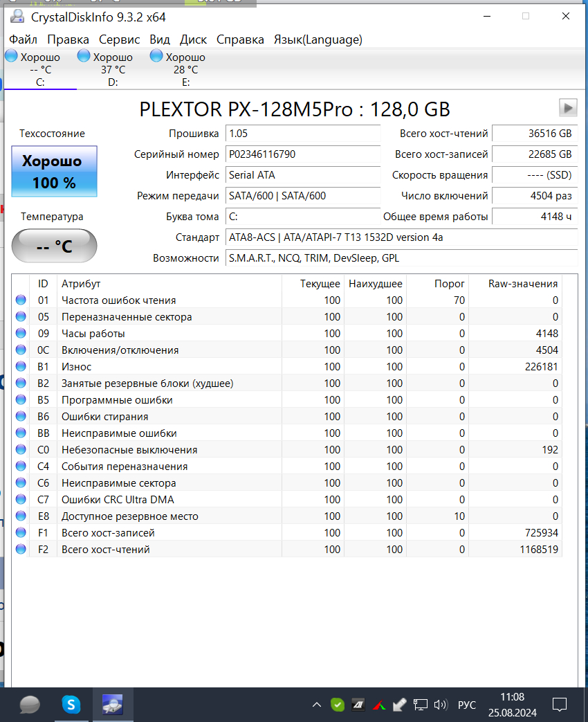Click the CrystalDiskInfo taskbar icon

coord(113,705)
